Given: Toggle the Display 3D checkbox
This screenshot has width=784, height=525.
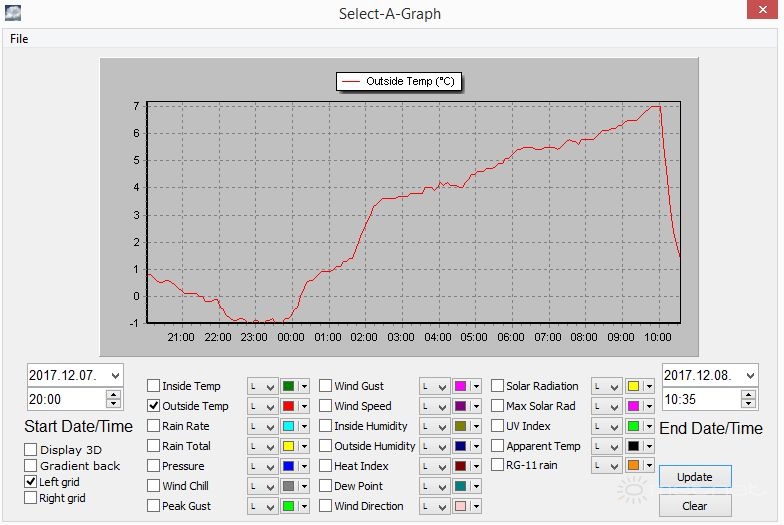Looking at the screenshot, I should [x=31, y=450].
